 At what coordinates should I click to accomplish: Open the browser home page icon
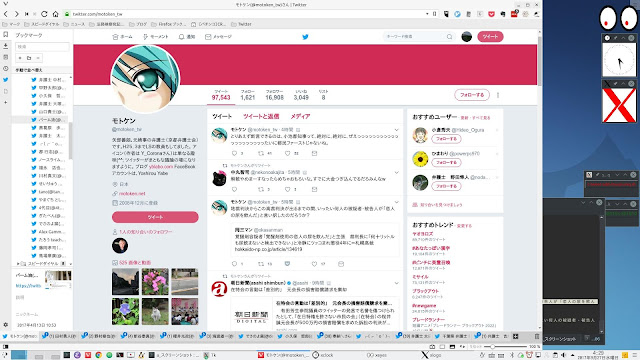click(55, 14)
